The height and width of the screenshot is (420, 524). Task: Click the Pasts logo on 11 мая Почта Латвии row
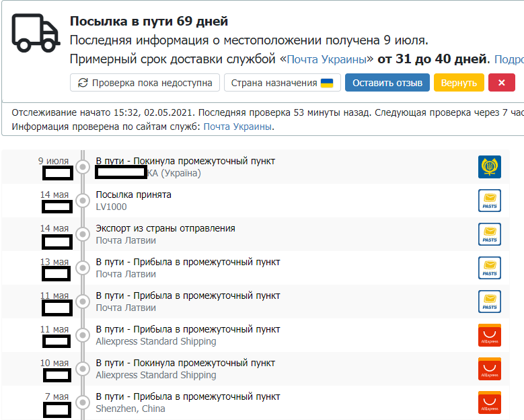coord(489,302)
